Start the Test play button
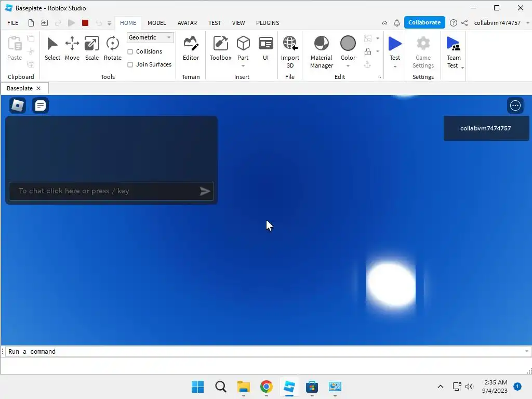This screenshot has width=532, height=399. click(395, 44)
